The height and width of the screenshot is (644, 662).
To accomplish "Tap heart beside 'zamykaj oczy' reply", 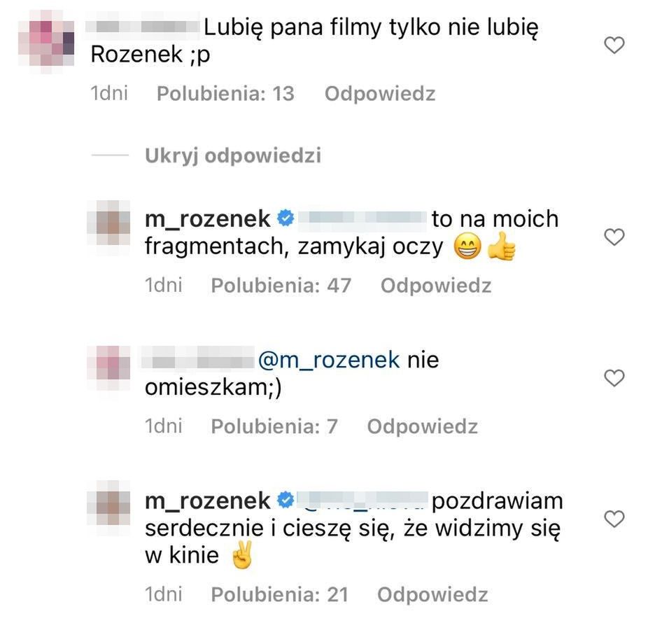I will (x=614, y=237).
